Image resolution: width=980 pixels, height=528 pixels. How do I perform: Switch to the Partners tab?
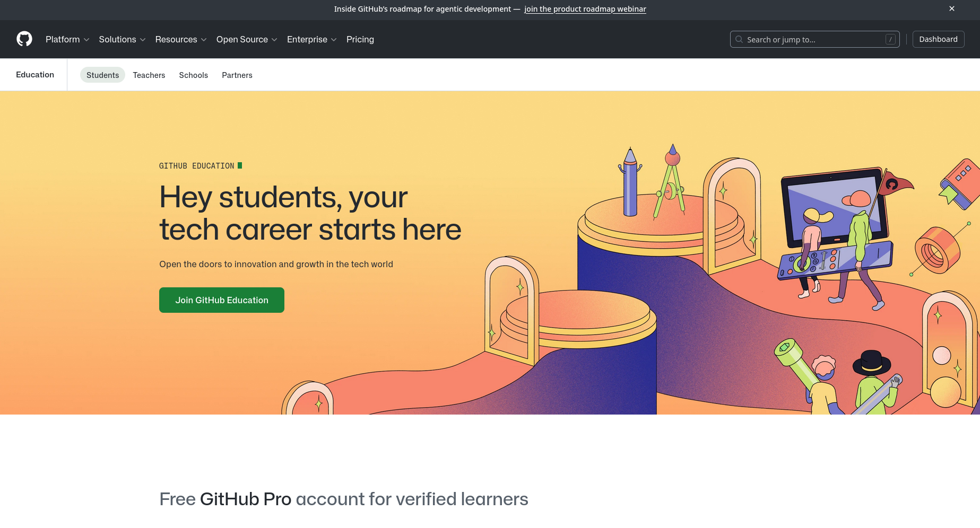237,75
